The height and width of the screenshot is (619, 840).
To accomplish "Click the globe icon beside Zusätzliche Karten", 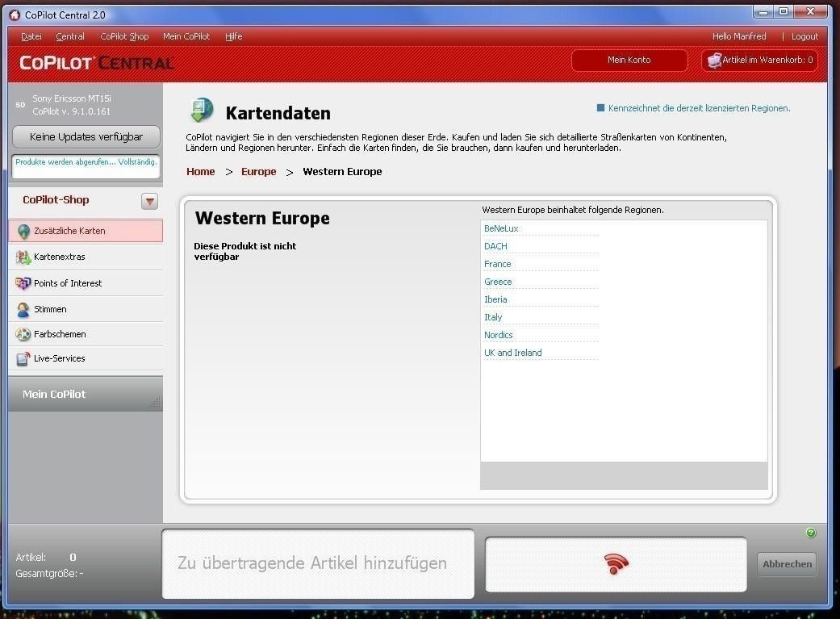I will (23, 231).
